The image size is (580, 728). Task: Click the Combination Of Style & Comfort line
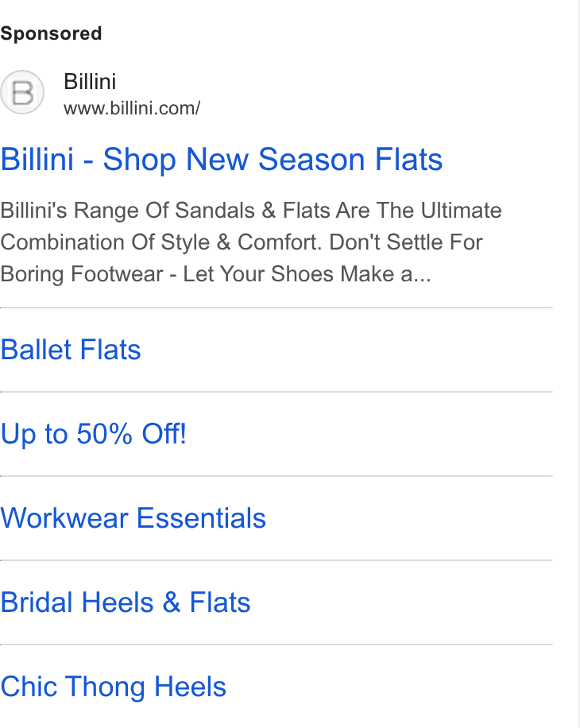pyautogui.click(x=242, y=242)
